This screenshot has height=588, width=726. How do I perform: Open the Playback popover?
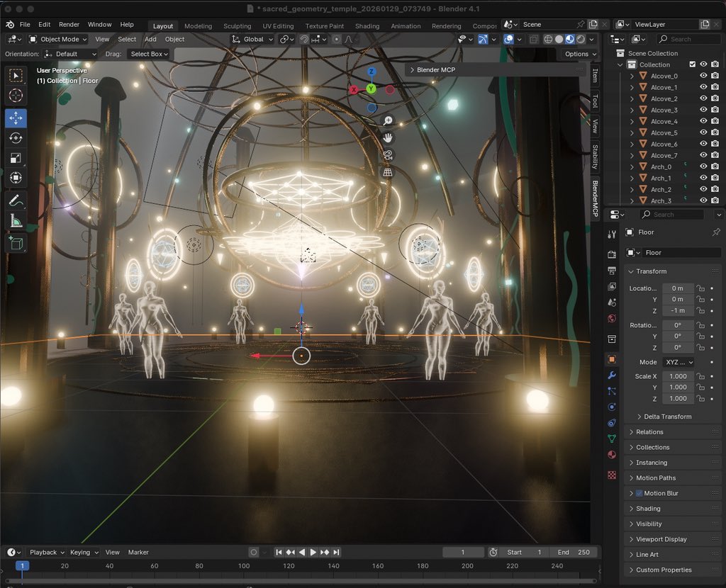point(46,552)
